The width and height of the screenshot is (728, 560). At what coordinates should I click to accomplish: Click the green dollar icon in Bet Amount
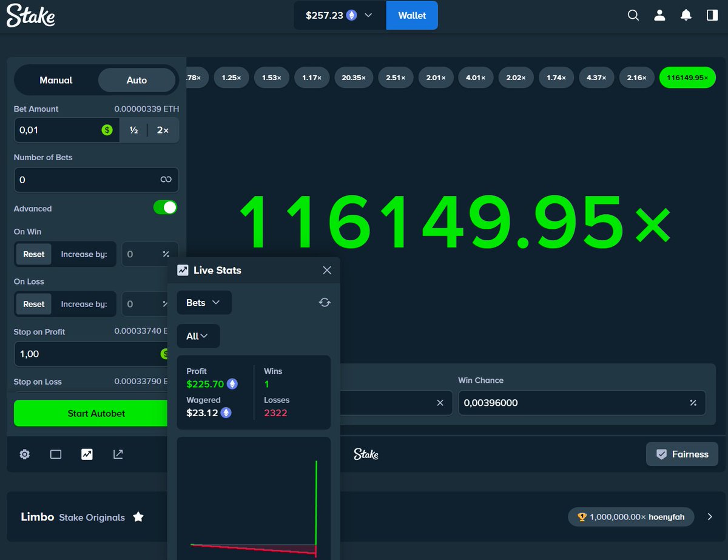click(107, 130)
